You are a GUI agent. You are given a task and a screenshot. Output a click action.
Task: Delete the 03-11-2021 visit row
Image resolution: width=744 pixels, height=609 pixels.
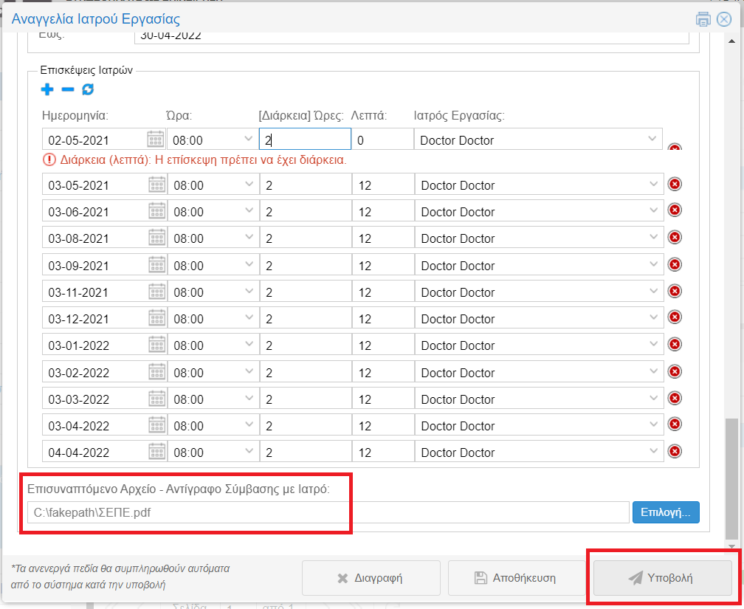(x=675, y=291)
